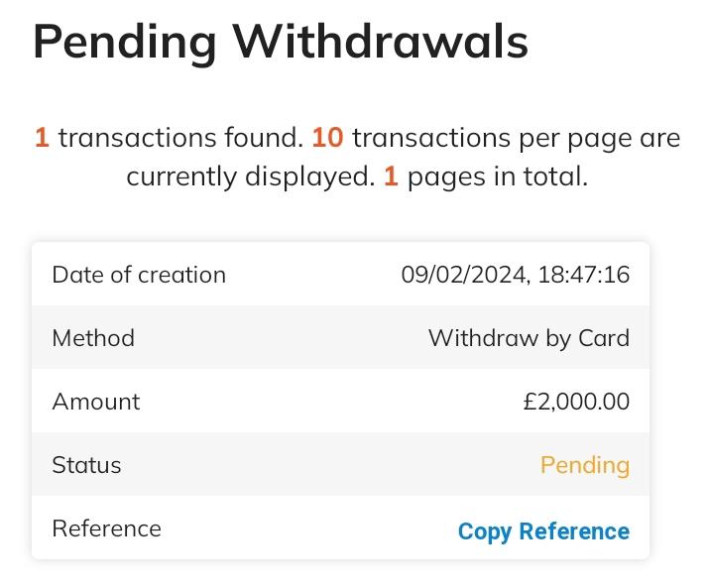708x588 pixels.
Task: Select the Date of creation label
Action: (139, 275)
